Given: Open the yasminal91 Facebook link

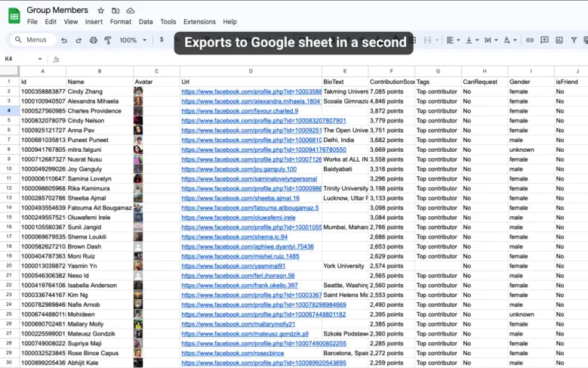Looking at the screenshot, I should pos(233,266).
